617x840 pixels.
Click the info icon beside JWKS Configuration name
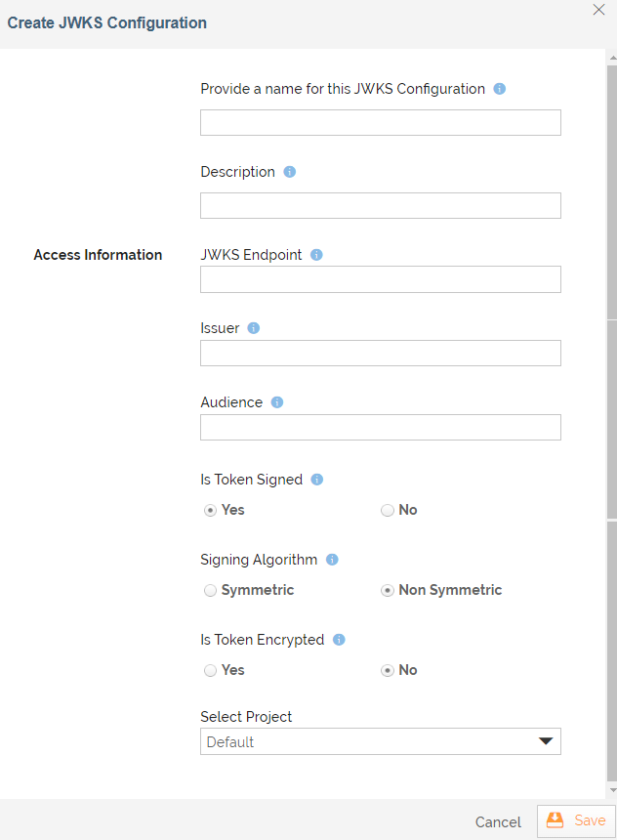[499, 89]
